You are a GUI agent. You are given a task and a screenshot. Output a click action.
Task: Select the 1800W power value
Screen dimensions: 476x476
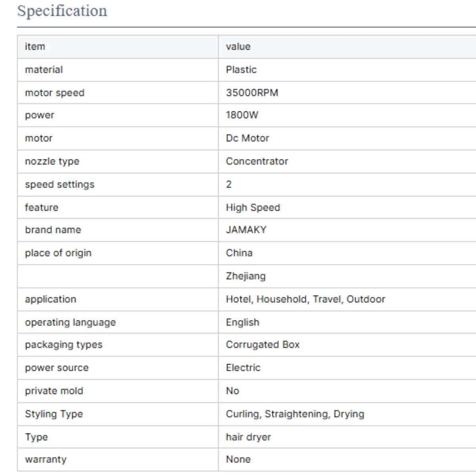pyautogui.click(x=242, y=115)
